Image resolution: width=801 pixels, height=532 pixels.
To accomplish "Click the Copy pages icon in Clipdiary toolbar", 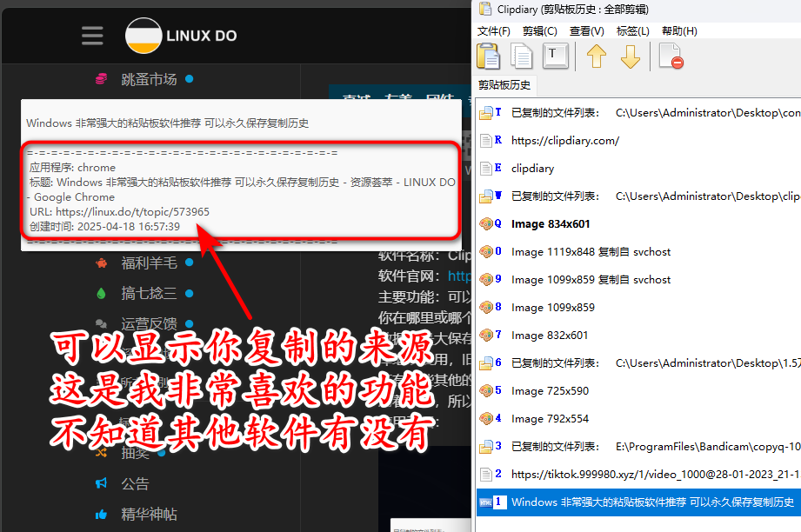I will 522,57.
